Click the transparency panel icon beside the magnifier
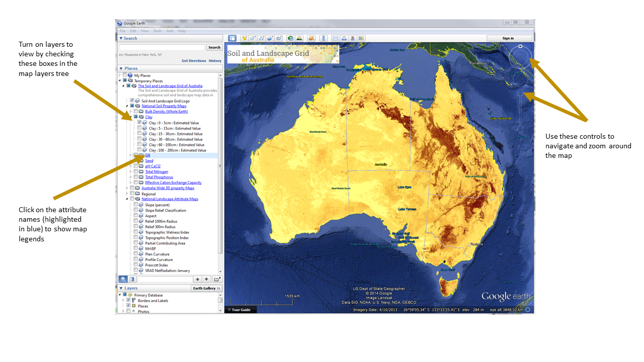The image size is (644, 362). coord(132,279)
